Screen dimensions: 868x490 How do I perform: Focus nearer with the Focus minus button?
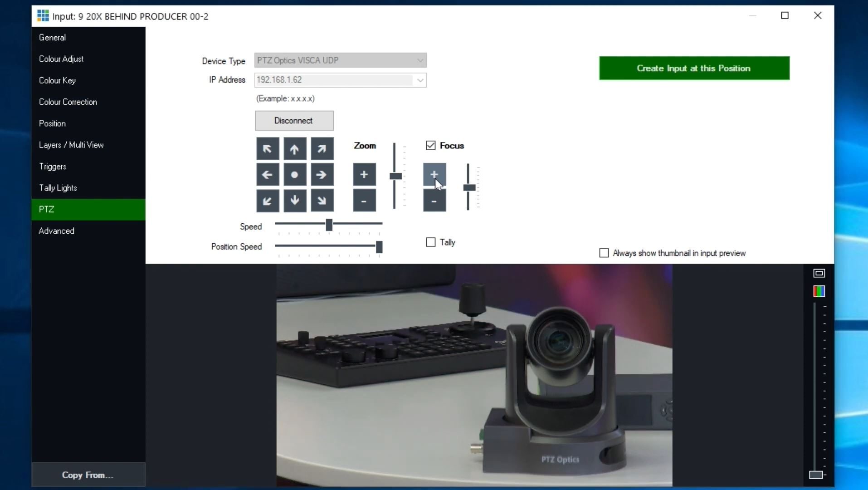coord(434,201)
